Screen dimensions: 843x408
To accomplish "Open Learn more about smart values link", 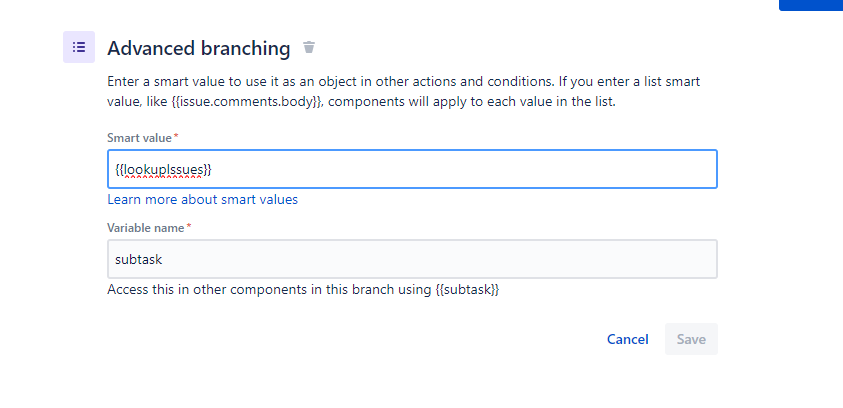I will [203, 200].
